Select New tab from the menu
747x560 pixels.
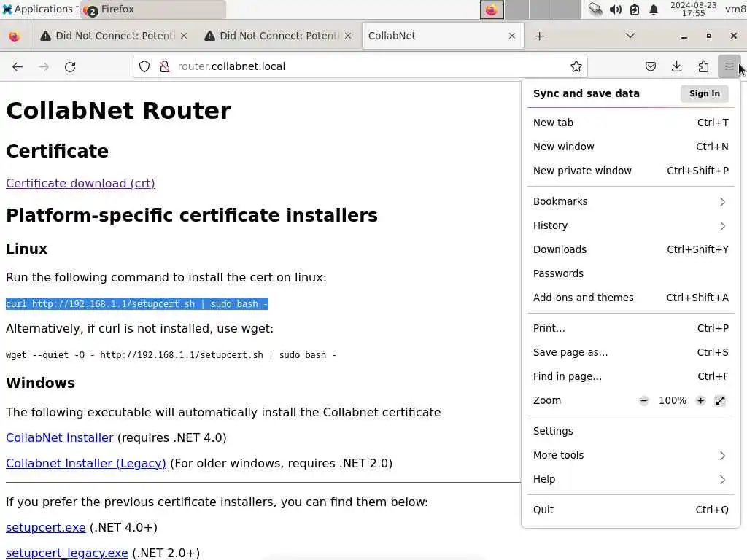[631, 122]
